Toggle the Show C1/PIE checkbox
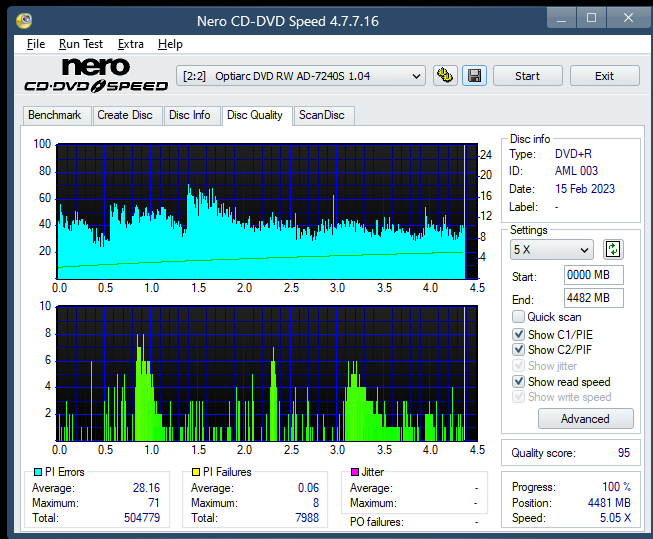Viewport: 653px width, 539px height. pos(518,334)
